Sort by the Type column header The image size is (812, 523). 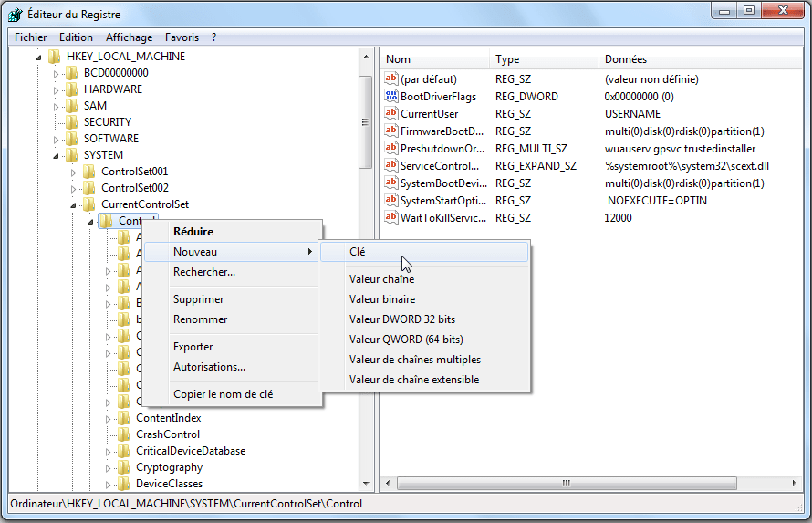coord(545,59)
